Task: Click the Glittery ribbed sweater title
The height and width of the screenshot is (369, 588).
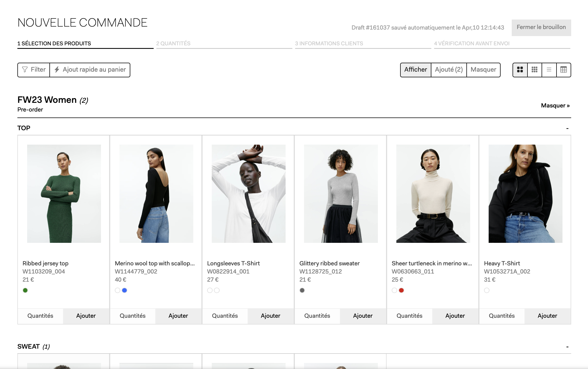Action: 330,263
